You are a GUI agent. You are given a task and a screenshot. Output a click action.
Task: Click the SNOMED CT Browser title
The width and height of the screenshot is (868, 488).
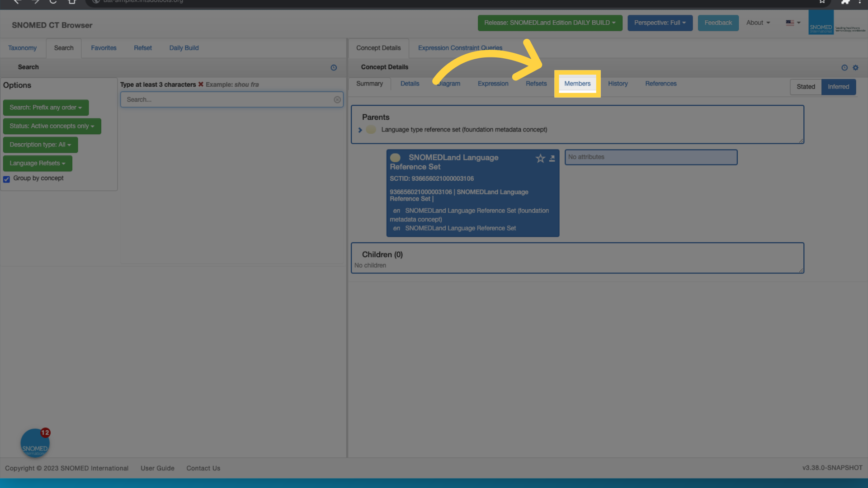(52, 25)
